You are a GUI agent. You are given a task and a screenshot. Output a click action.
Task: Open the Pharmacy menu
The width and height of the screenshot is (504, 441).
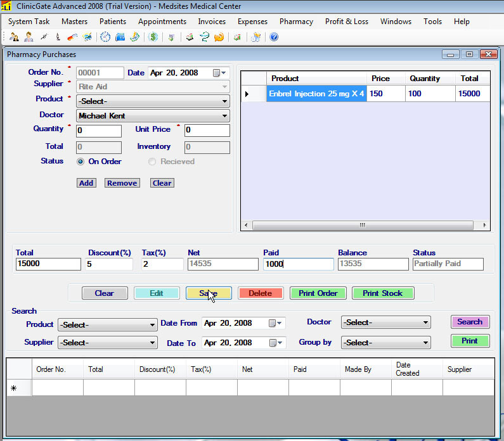(x=296, y=22)
